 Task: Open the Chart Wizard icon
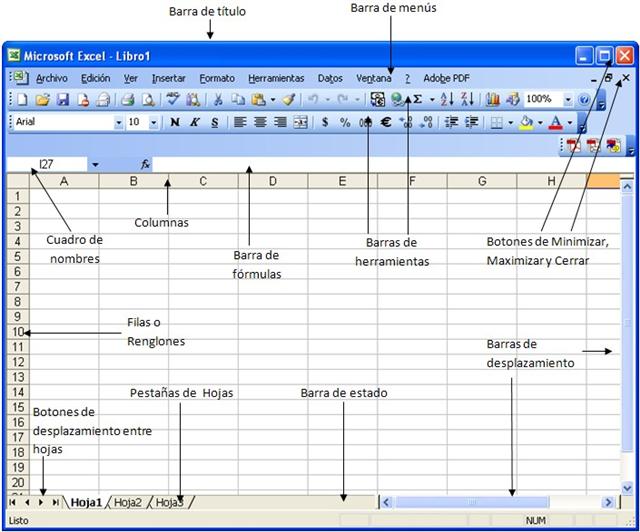pyautogui.click(x=493, y=99)
